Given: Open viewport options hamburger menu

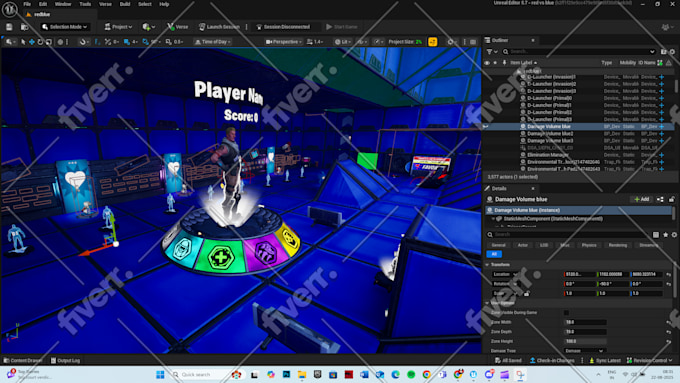Looking at the screenshot, I should point(473,42).
